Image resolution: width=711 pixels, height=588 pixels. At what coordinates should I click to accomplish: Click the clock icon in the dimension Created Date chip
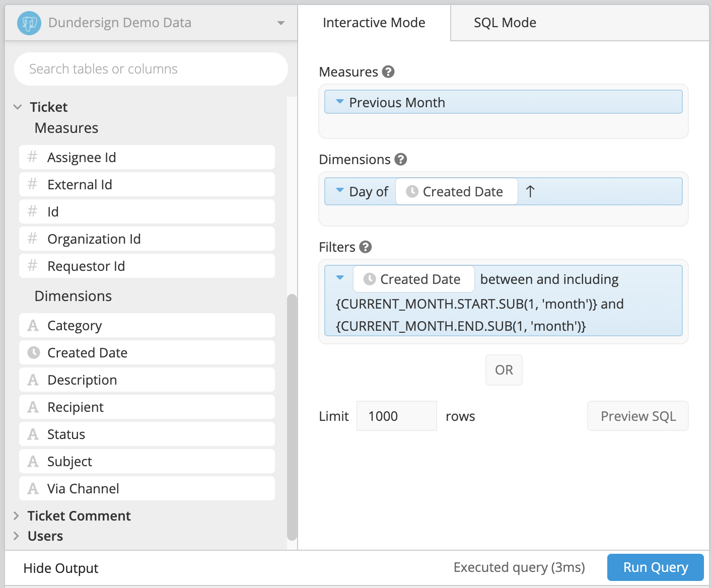(412, 191)
